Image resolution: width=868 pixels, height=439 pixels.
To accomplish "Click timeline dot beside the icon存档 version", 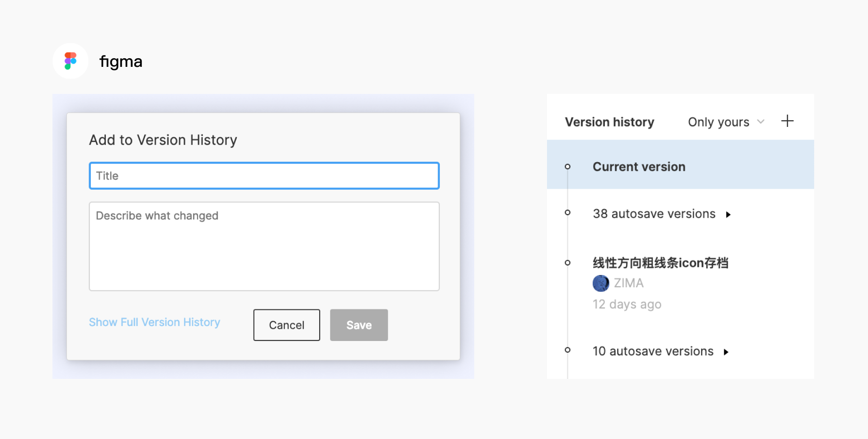I will point(567,262).
